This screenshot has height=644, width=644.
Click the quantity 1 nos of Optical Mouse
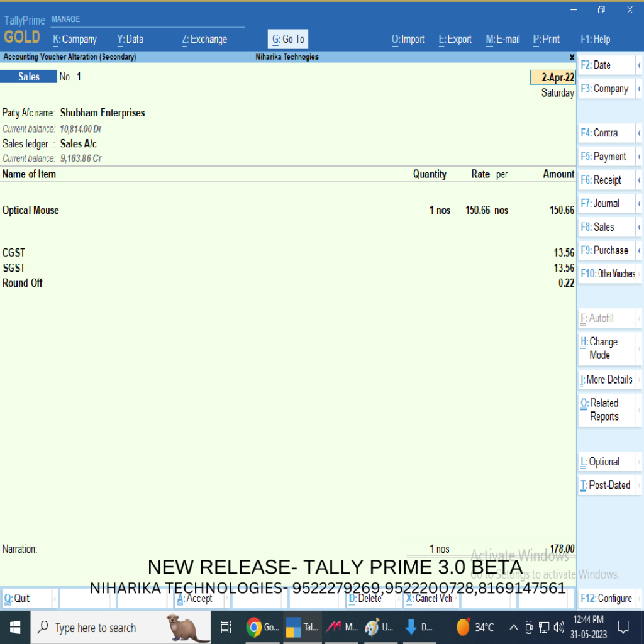[440, 211]
